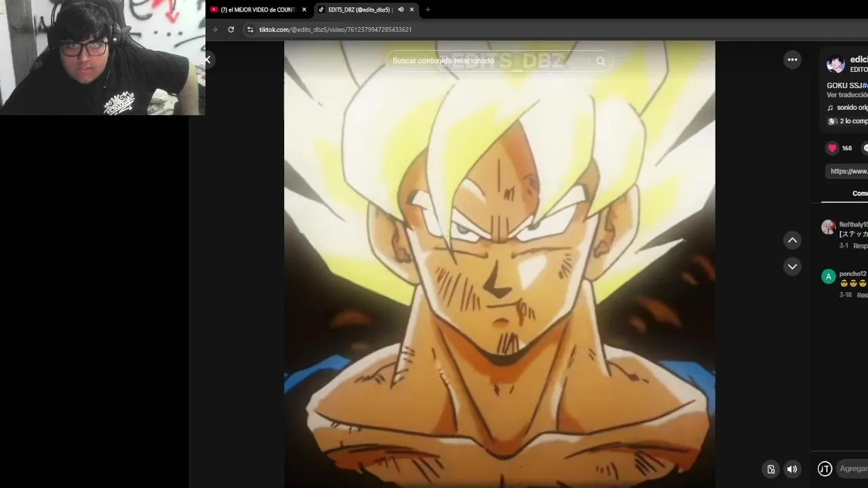Click the webcam overlay thumbnail

coord(102,58)
